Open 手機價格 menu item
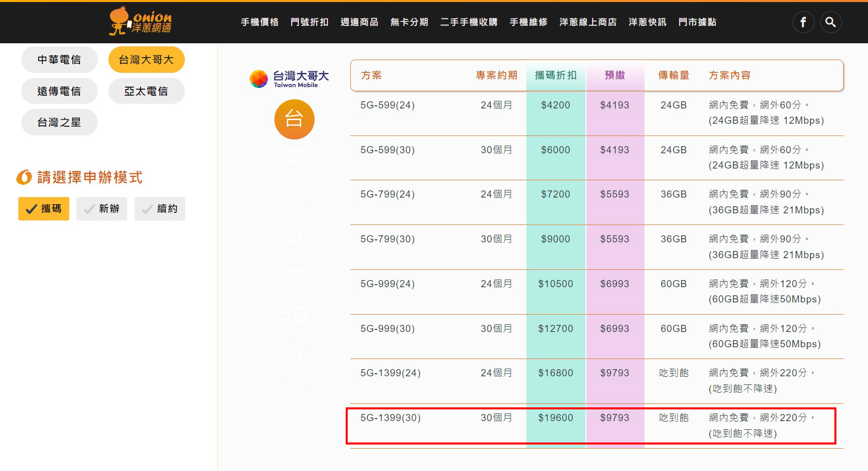This screenshot has width=868, height=471. 260,22
